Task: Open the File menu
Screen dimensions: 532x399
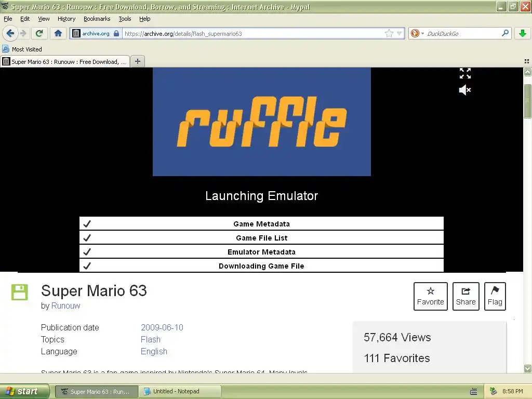Action: coord(8,19)
